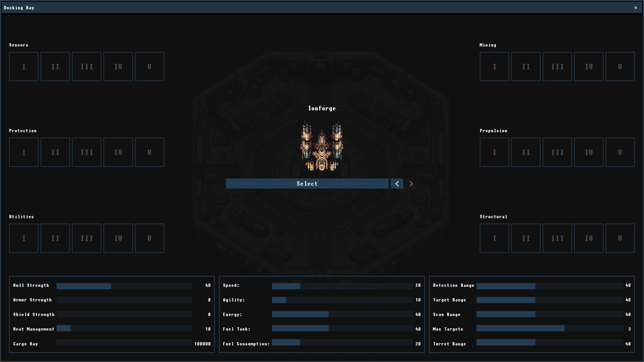Advance to the next ship with right arrow
The height and width of the screenshot is (362, 644).
coord(411,184)
